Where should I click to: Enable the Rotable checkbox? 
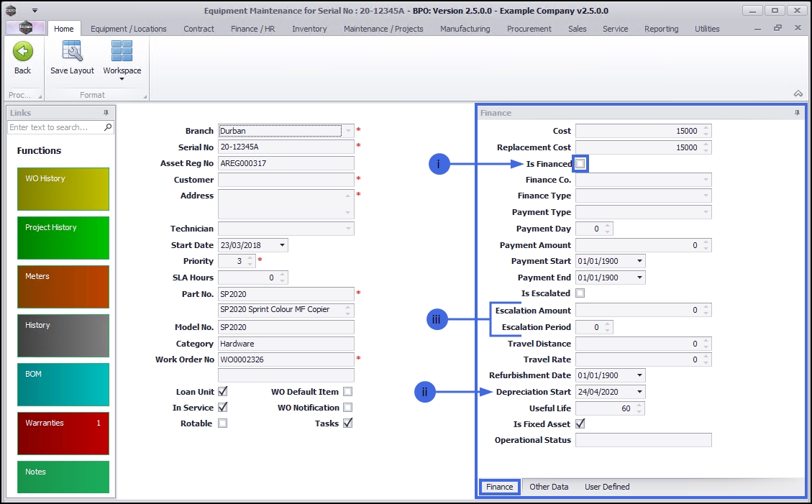coord(223,423)
